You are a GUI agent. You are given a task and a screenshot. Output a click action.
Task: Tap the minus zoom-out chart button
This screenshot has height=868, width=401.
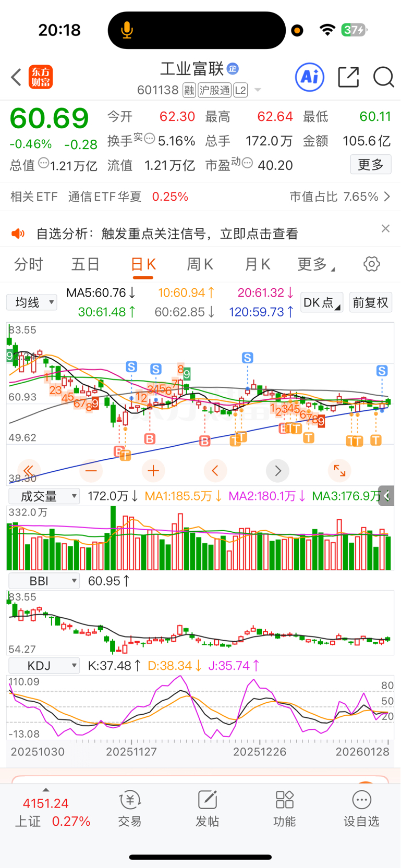point(91,471)
